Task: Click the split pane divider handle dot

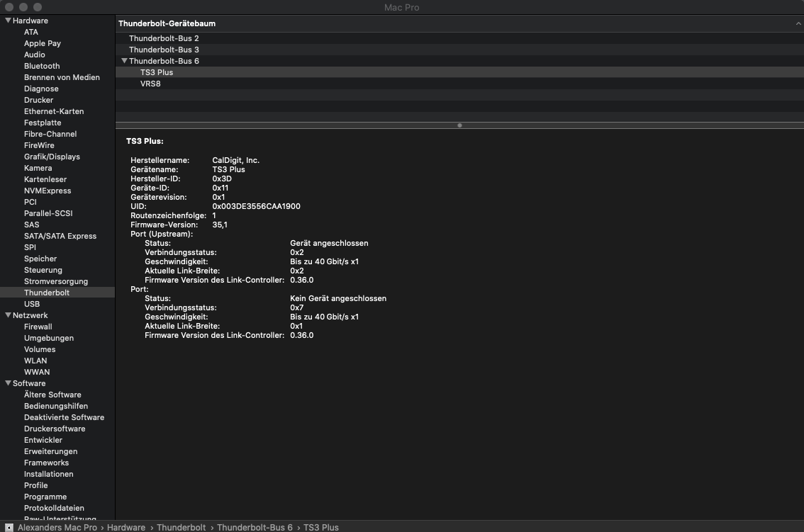Action: (x=459, y=125)
